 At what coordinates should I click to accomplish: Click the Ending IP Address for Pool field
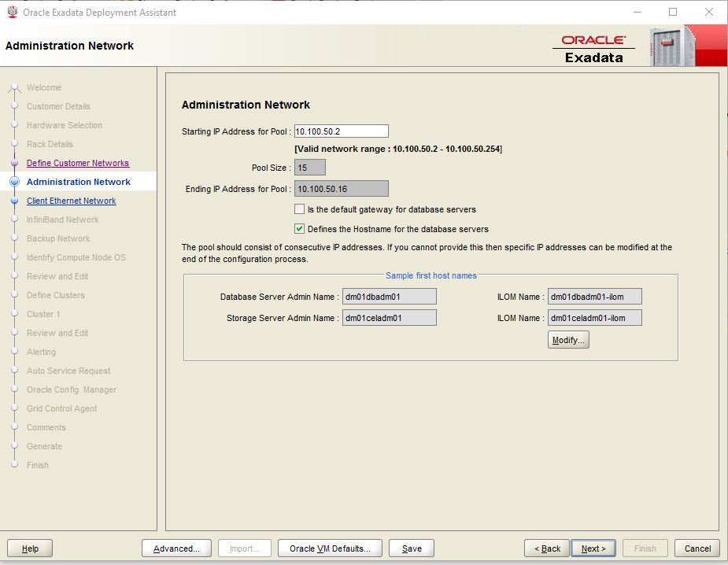pos(342,189)
